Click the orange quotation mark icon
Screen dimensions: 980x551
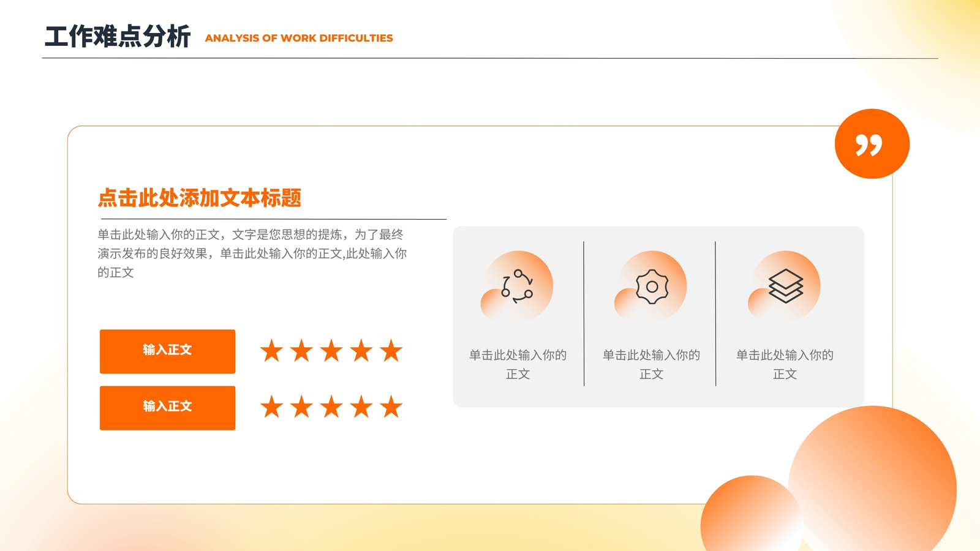coord(872,144)
